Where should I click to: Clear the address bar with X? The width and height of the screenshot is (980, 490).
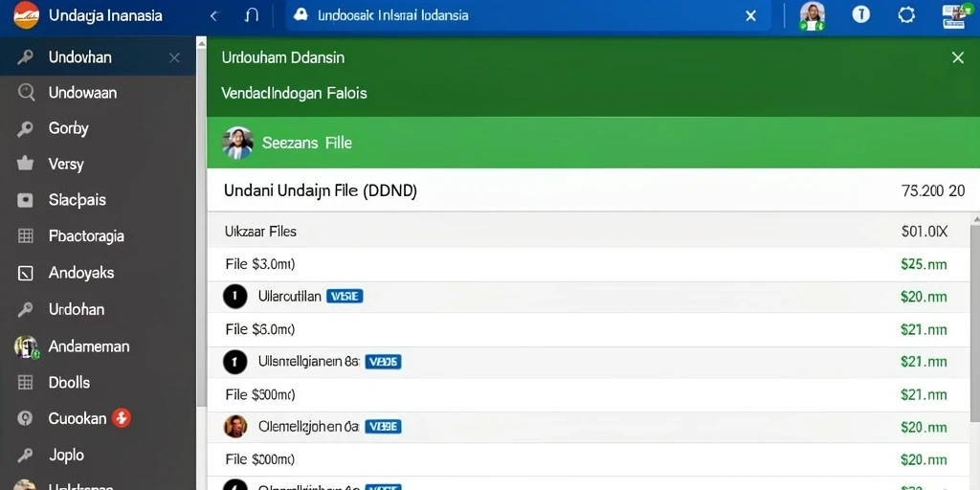750,16
